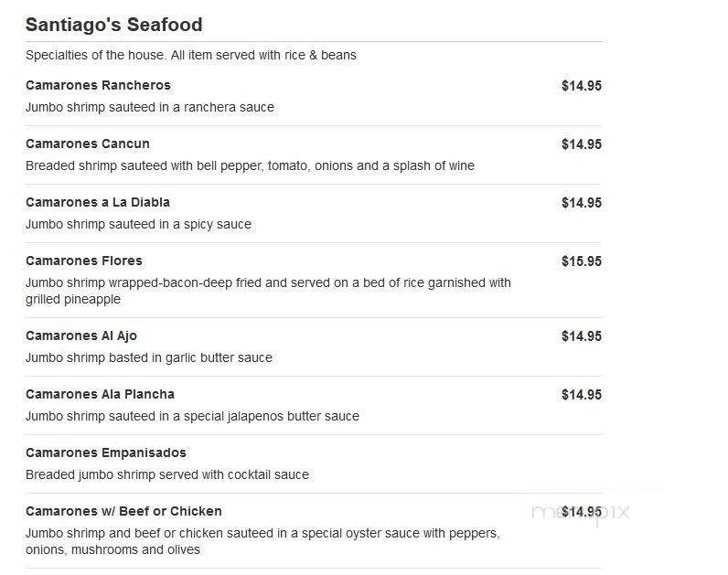The image size is (728, 575).
Task: Click the Camarones Rancheros $14.95 price
Action: 581,86
